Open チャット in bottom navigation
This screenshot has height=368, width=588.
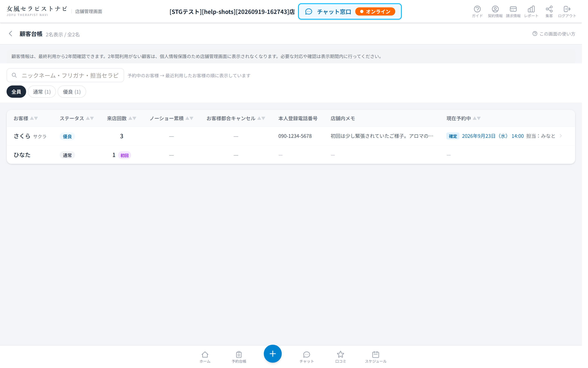(307, 357)
